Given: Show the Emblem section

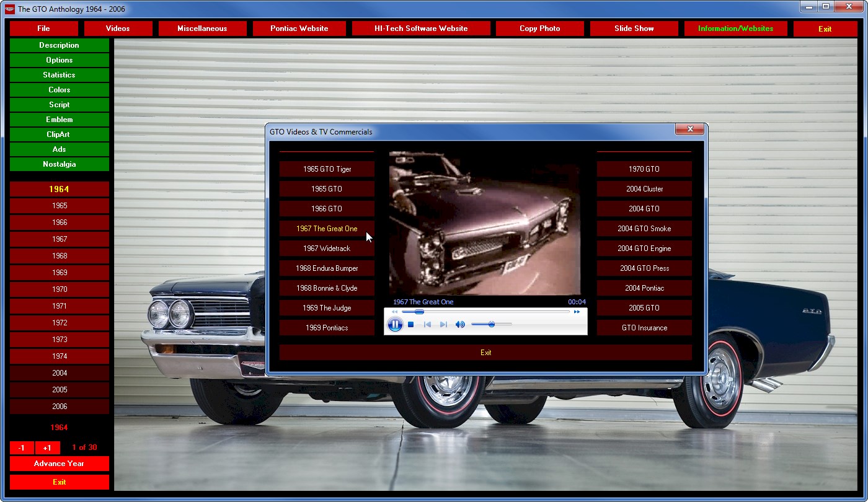Looking at the screenshot, I should pos(60,120).
